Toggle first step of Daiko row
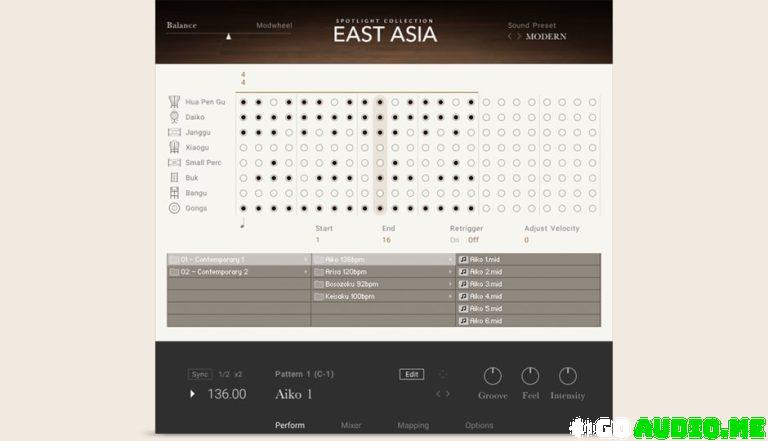This screenshot has height=441, width=768. (243, 117)
